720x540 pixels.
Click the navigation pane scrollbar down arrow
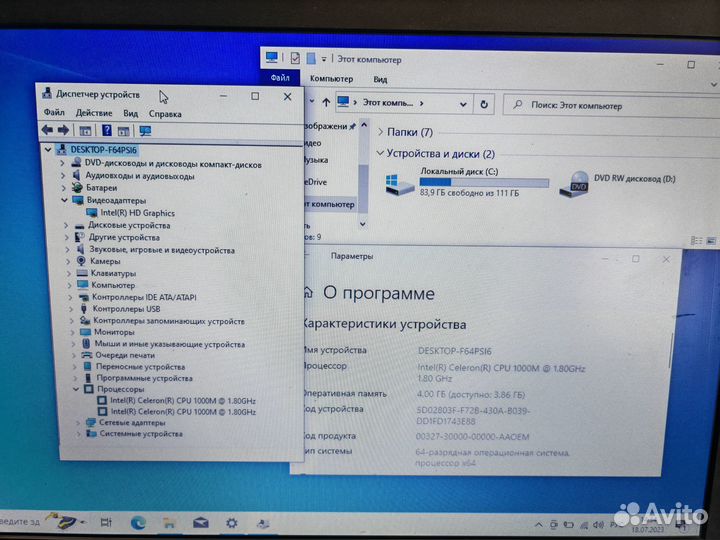363,224
